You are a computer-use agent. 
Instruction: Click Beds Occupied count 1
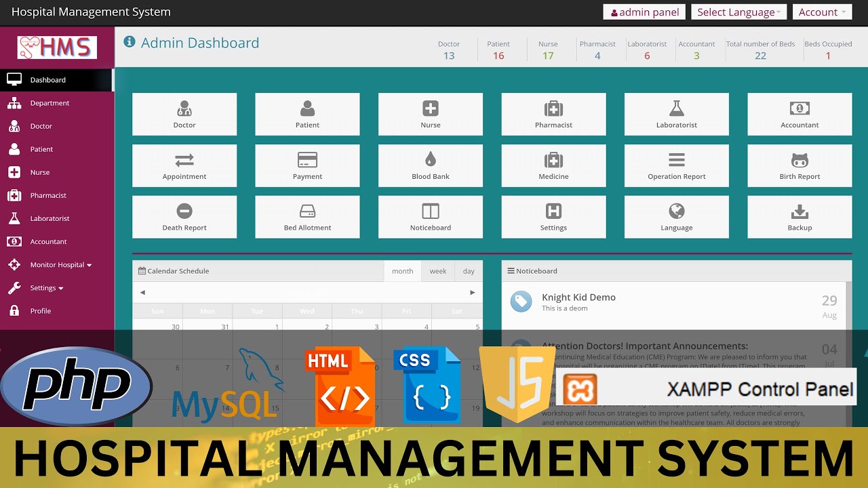(828, 56)
